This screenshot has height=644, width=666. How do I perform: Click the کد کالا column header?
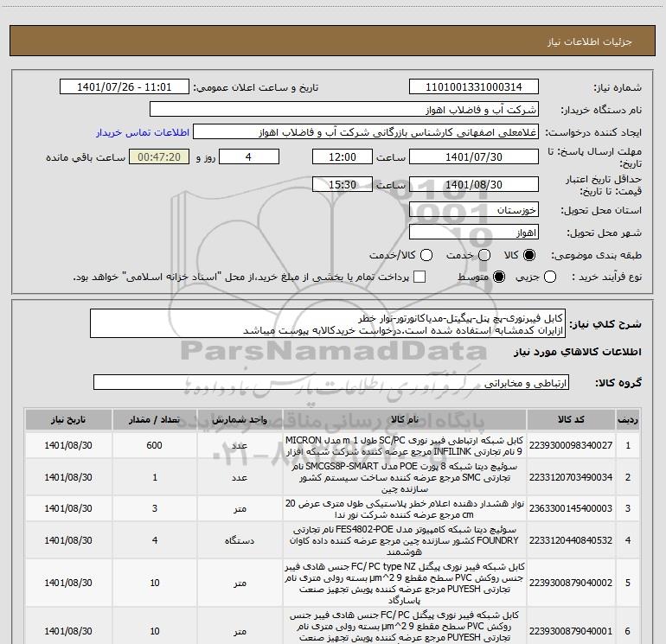(x=571, y=419)
